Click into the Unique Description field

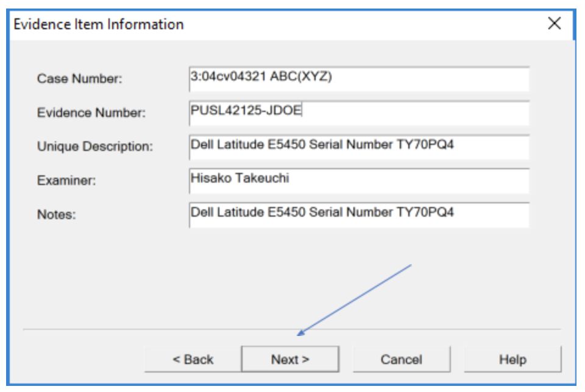pyautogui.click(x=360, y=147)
